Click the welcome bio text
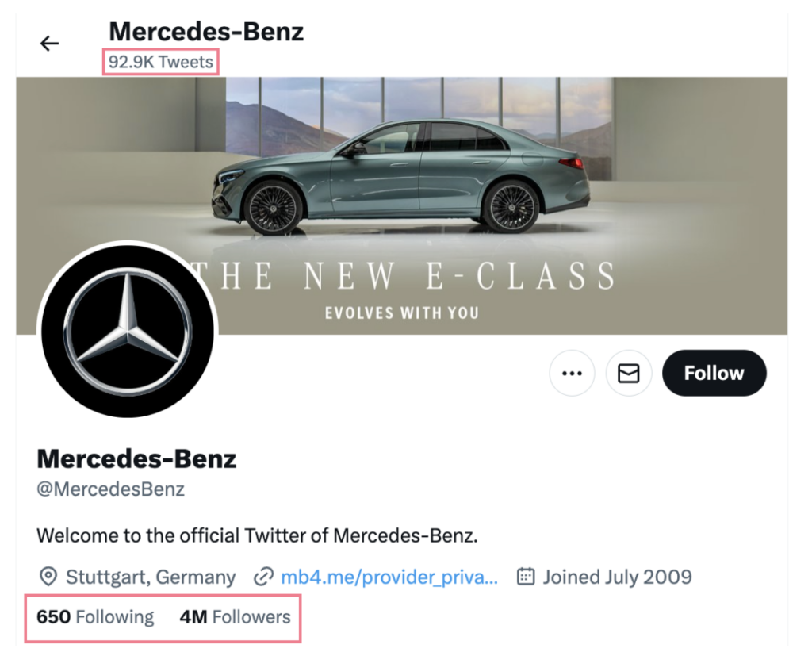 [x=258, y=535]
